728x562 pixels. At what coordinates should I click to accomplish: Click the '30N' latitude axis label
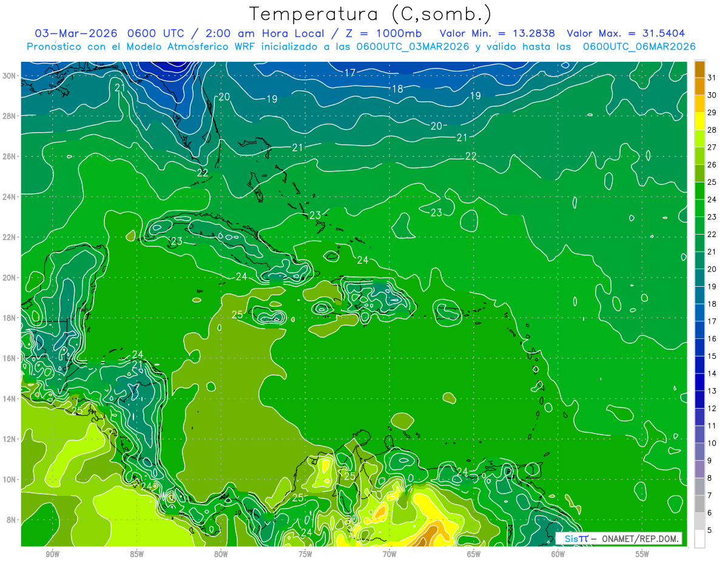[x=8, y=76]
